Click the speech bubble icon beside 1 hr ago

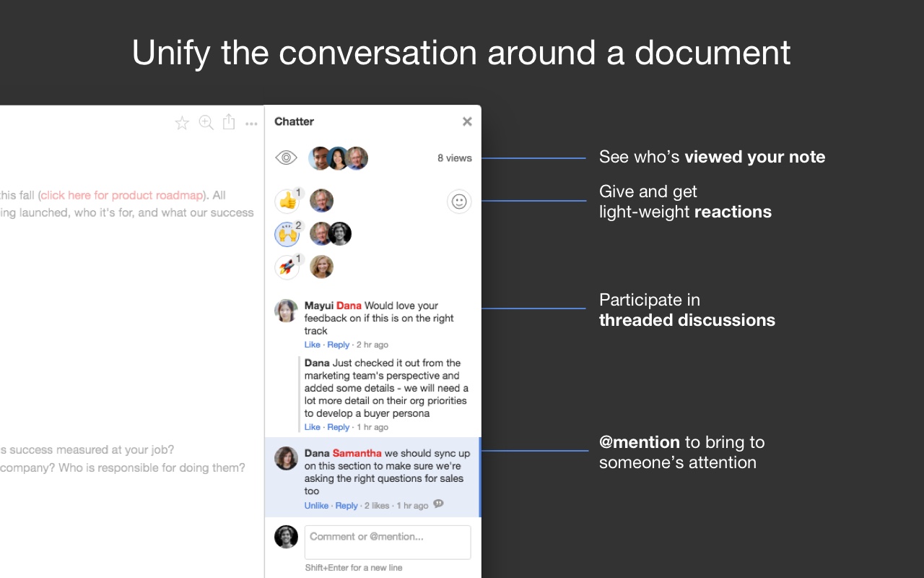pyautogui.click(x=438, y=504)
